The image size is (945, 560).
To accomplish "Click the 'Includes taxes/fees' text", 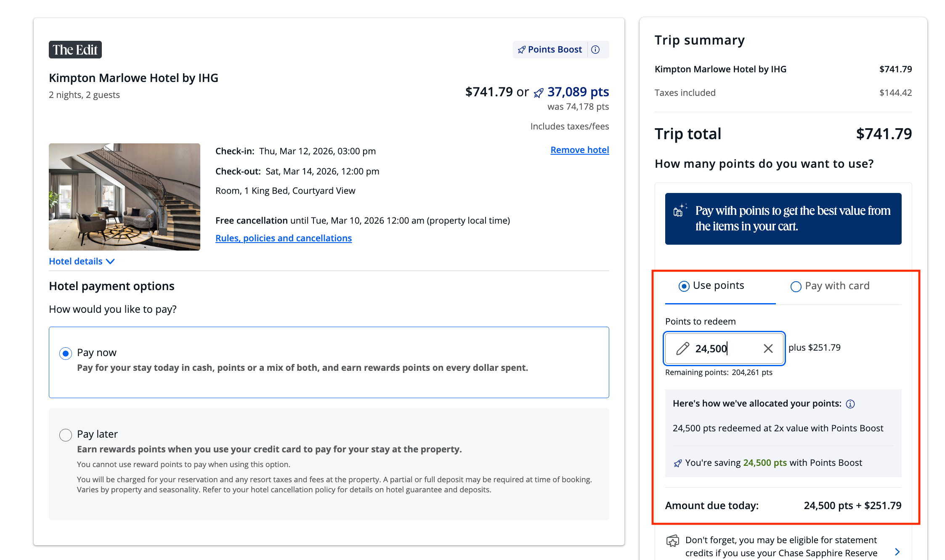I will [x=570, y=127].
